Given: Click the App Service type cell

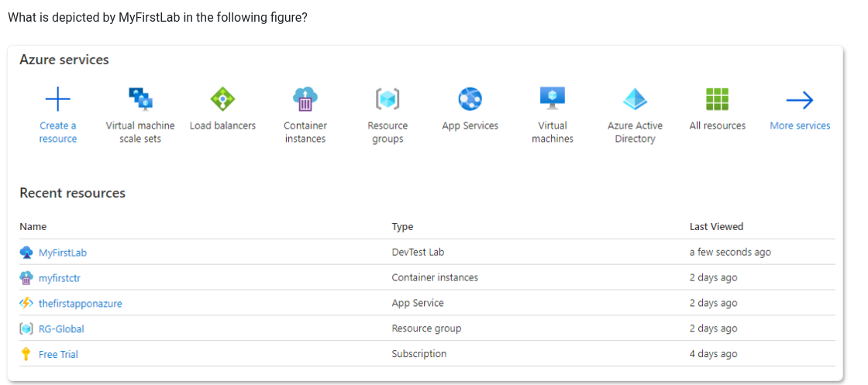Looking at the screenshot, I should click(418, 303).
